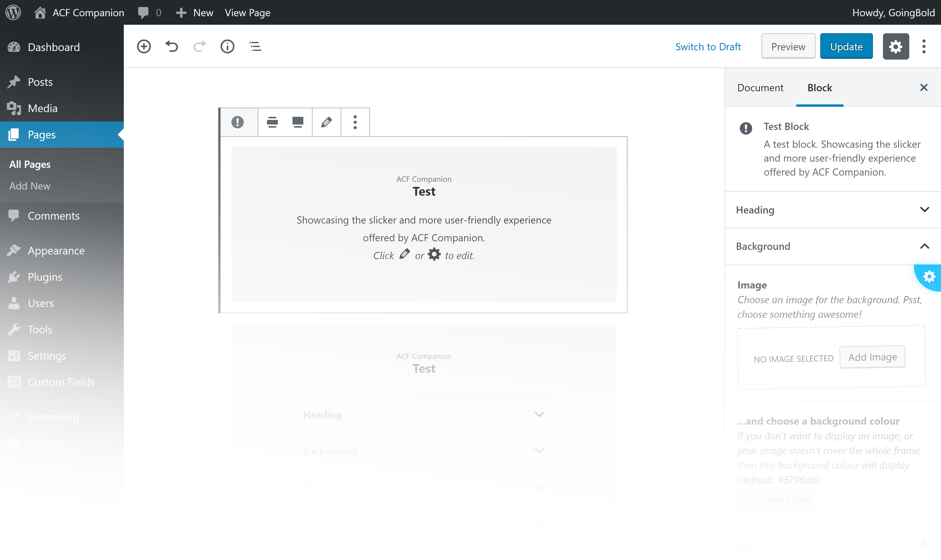The width and height of the screenshot is (941, 560).
Task: Set block alignment to full width
Action: point(298,122)
